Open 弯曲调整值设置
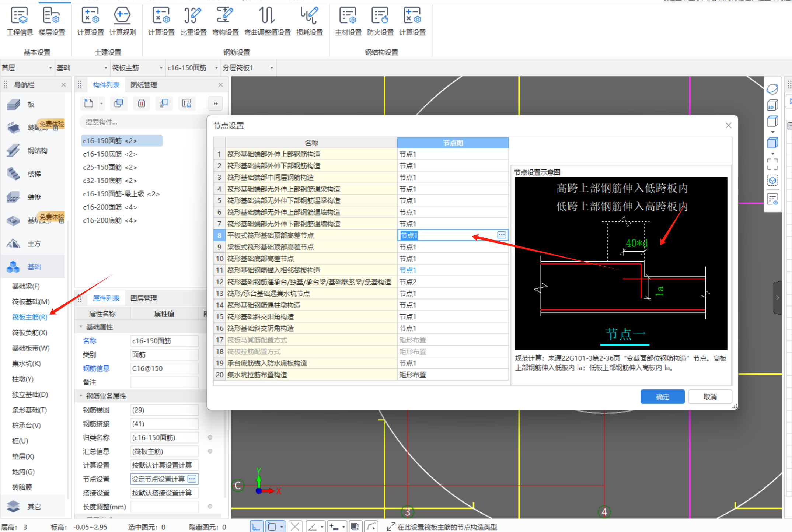This screenshot has width=792, height=532. pos(267,21)
